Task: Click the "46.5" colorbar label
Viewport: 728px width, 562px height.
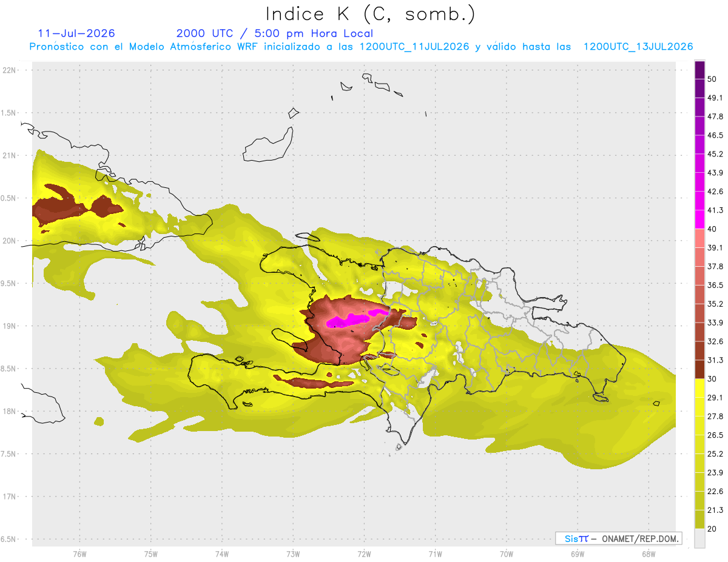Action: click(x=715, y=135)
